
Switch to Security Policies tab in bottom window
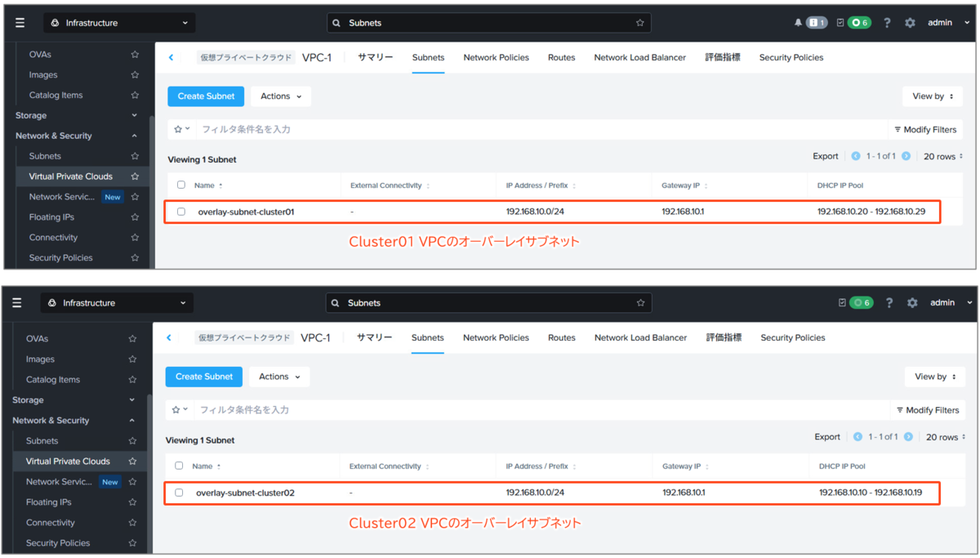click(793, 337)
